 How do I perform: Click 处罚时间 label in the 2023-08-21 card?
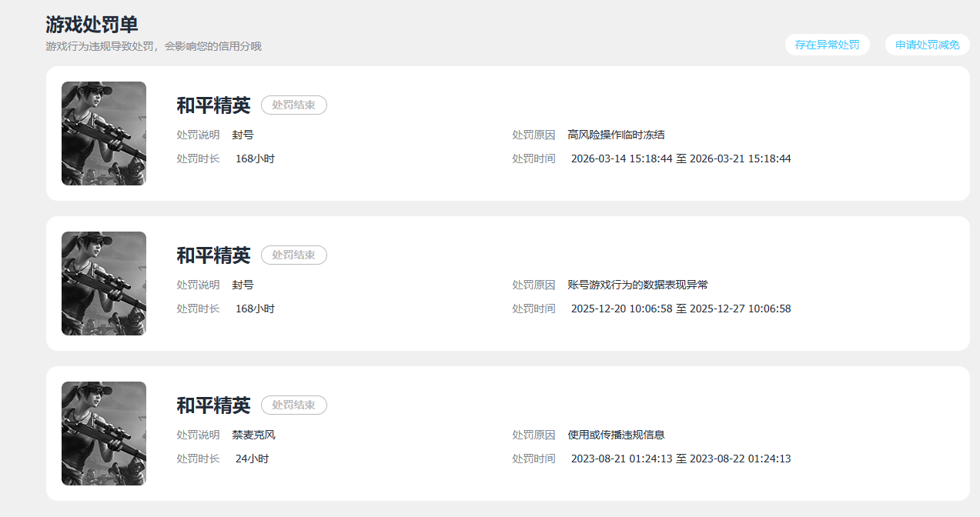click(533, 459)
